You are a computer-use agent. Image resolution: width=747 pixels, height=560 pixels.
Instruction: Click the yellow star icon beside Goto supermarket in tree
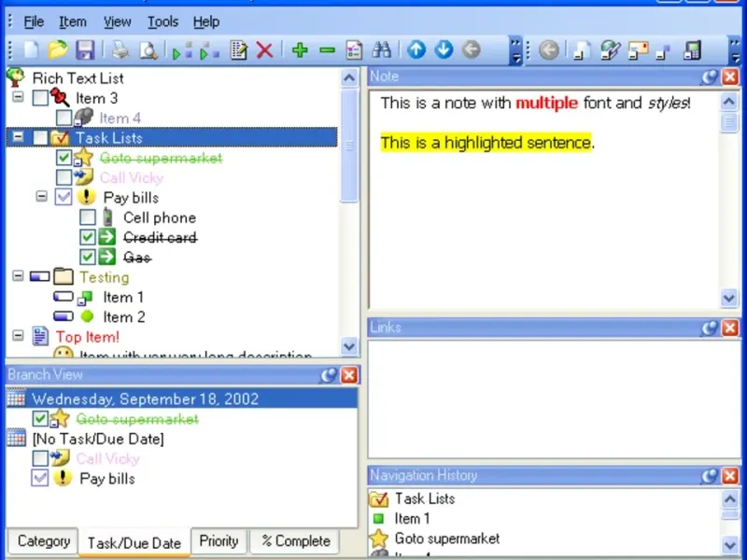[x=83, y=157]
